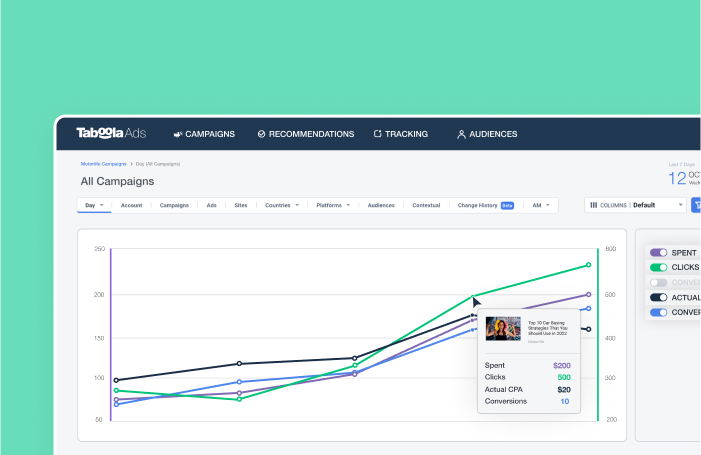Viewport: 701px width, 455px height.
Task: Click the Clicks 500 value in the tooltip
Action: [x=564, y=377]
